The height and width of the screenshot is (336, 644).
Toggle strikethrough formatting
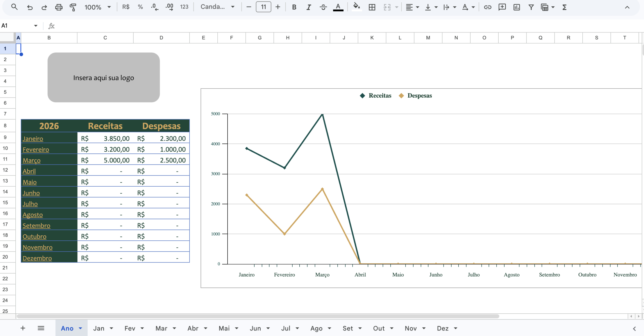(323, 7)
